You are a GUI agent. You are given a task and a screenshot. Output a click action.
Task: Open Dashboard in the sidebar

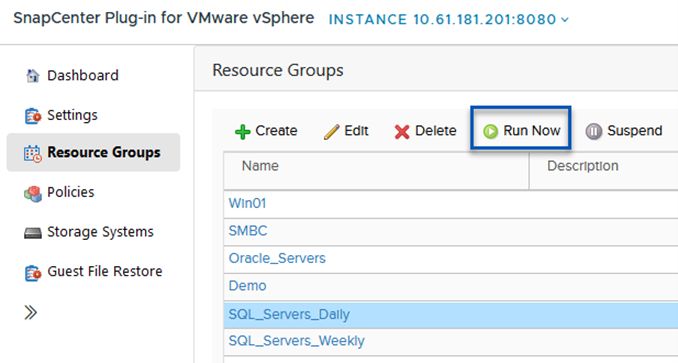coord(83,76)
